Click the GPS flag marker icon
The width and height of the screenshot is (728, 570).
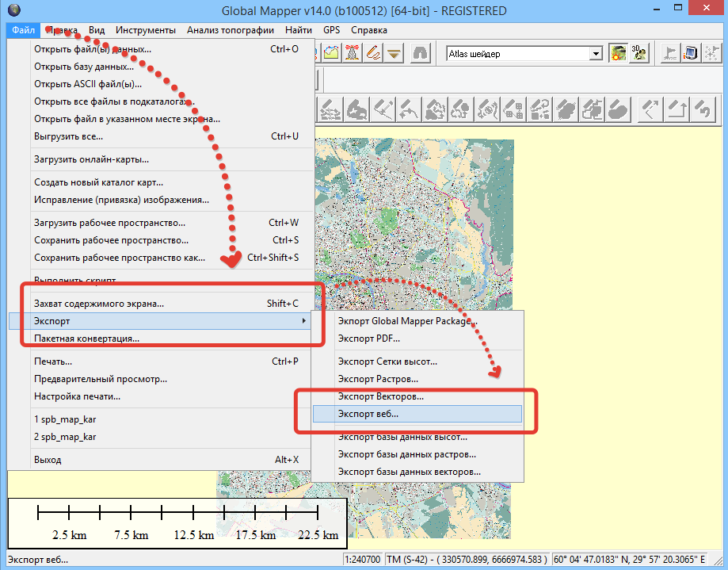pos(669,54)
